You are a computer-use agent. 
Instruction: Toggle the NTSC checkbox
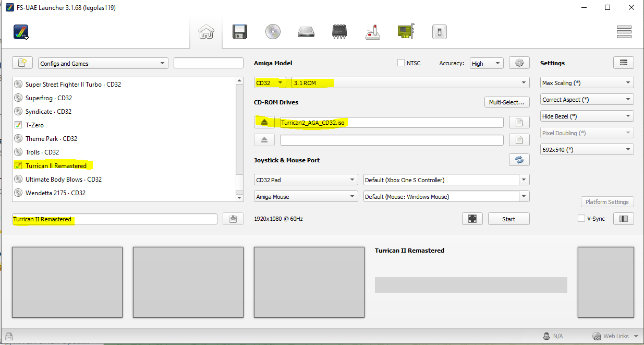pyautogui.click(x=401, y=63)
